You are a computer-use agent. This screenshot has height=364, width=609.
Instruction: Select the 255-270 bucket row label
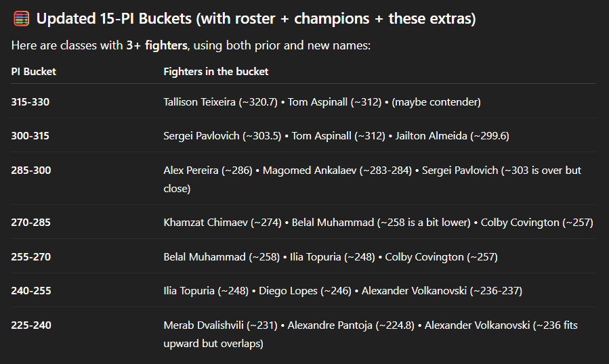(30, 257)
